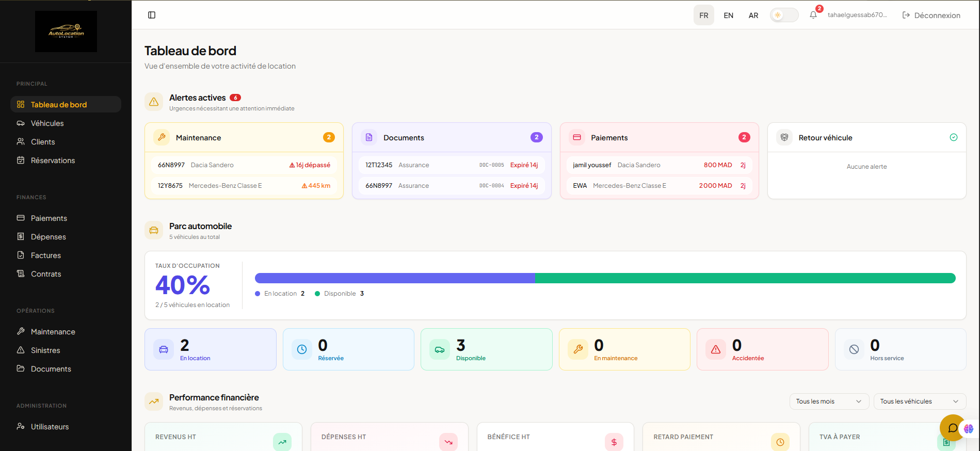The image size is (980, 451).
Task: Click the En location car icon
Action: tap(164, 349)
